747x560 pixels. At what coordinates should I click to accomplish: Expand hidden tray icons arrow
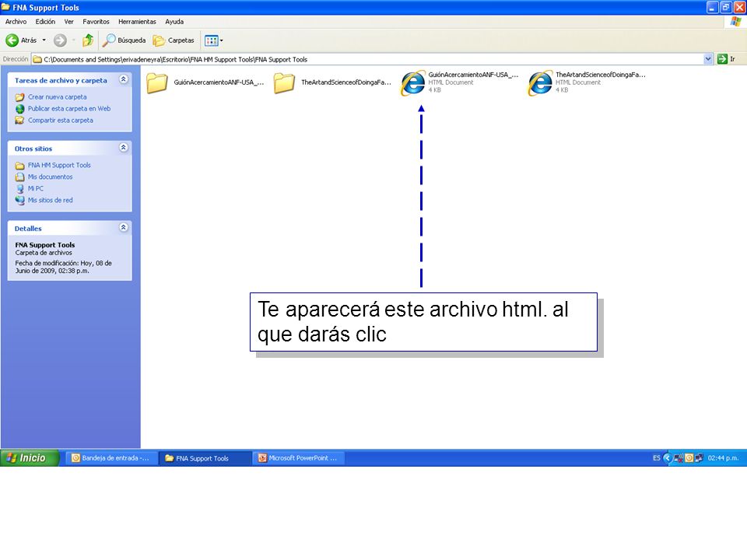[x=668, y=458]
